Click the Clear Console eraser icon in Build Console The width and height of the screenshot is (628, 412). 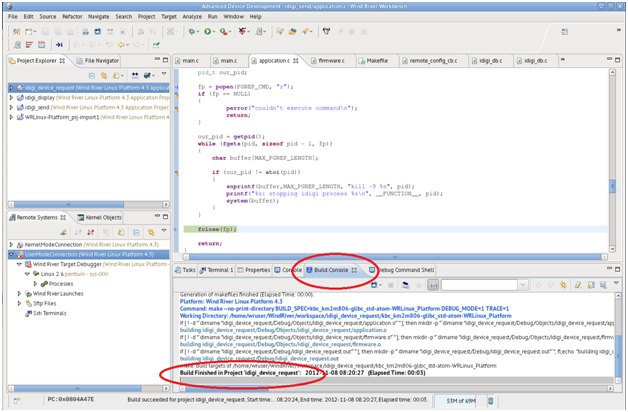(578, 285)
